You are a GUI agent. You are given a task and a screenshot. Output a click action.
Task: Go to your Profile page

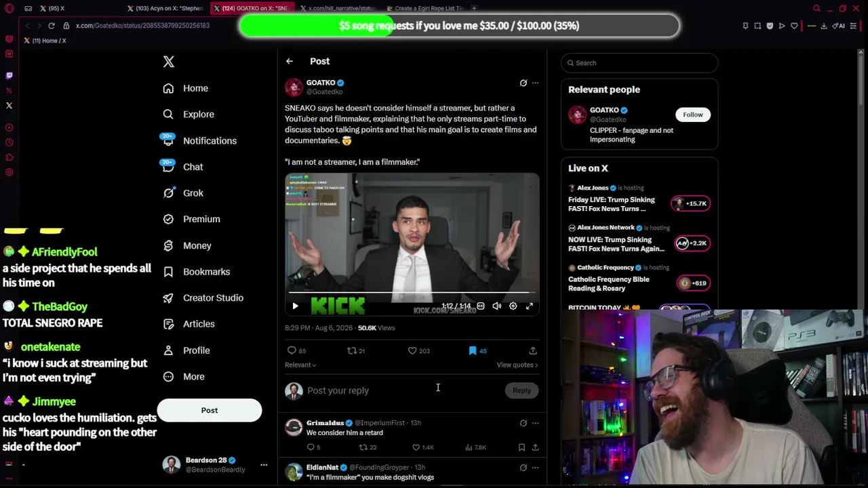pos(186,350)
